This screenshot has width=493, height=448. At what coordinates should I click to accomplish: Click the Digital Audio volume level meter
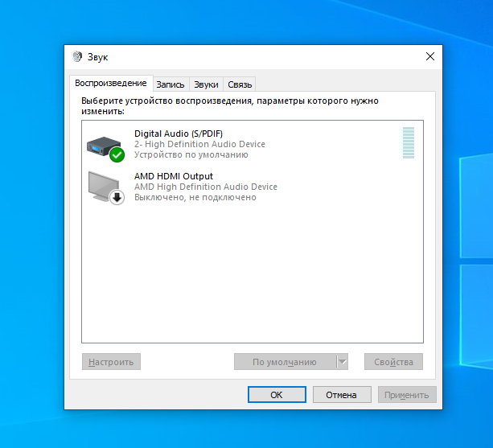pos(409,142)
